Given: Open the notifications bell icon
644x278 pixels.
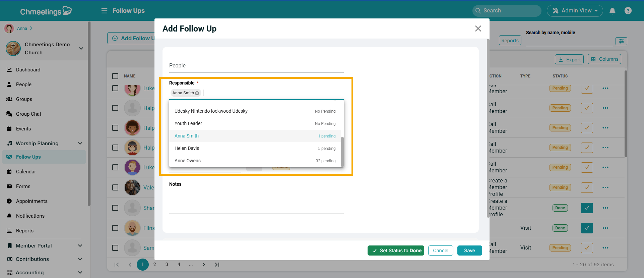Looking at the screenshot, I should click(x=613, y=11).
